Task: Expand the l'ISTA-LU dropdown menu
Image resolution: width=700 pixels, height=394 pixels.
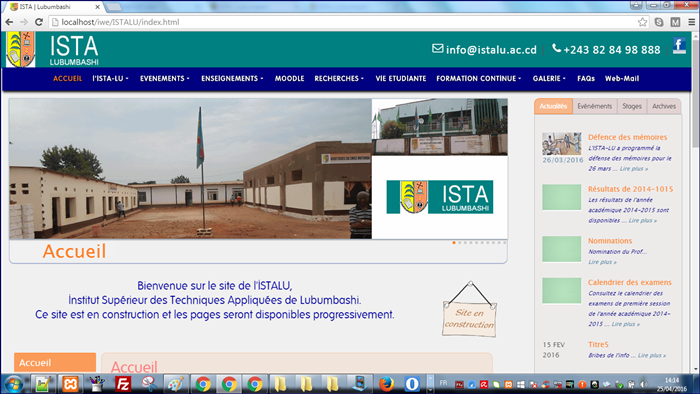Action: (110, 79)
